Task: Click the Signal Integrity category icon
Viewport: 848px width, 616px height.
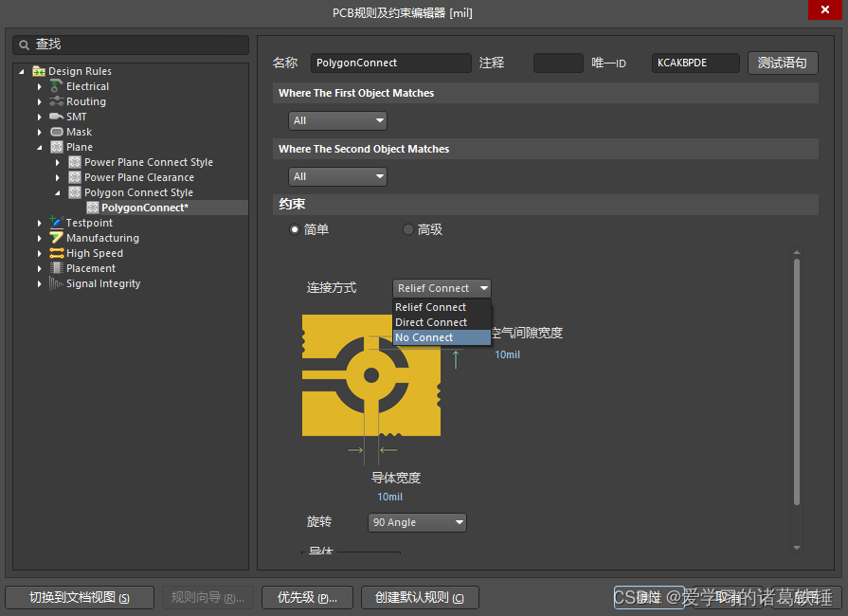Action: point(57,283)
